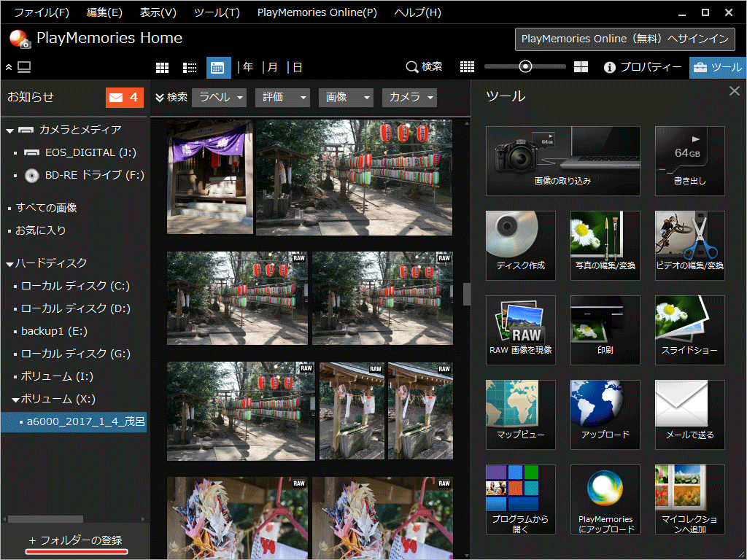Switch to thumbnail grid view
Screen dimensions: 747x560
tap(163, 67)
